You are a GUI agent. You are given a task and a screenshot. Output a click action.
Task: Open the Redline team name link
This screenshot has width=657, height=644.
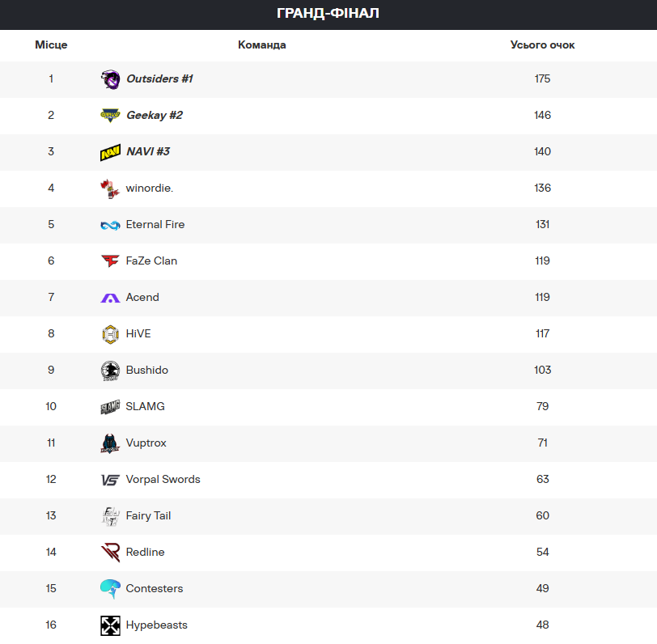(145, 553)
